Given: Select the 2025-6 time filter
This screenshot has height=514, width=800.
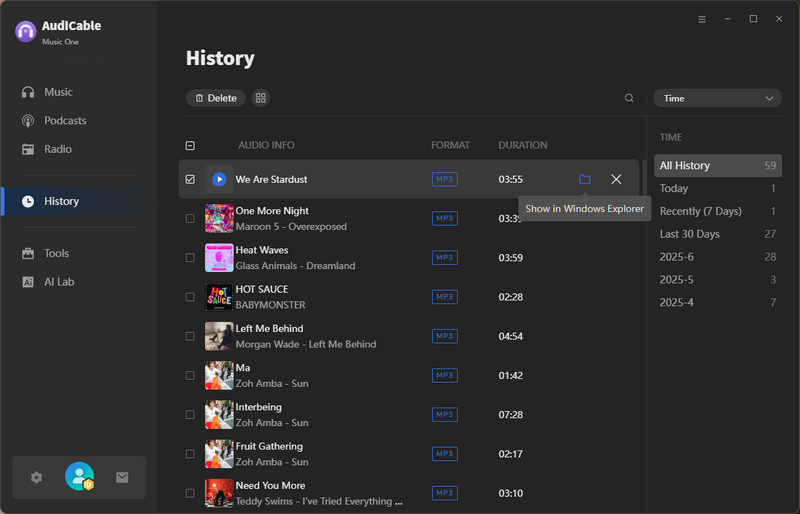Looking at the screenshot, I should [676, 257].
